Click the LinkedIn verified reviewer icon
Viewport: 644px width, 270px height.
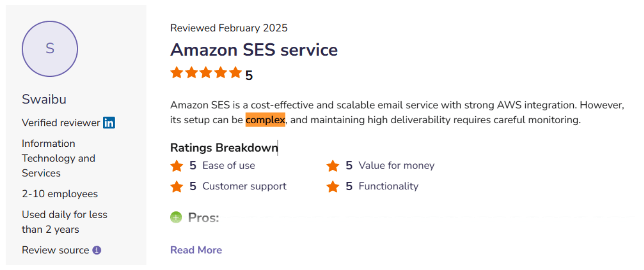click(x=109, y=123)
